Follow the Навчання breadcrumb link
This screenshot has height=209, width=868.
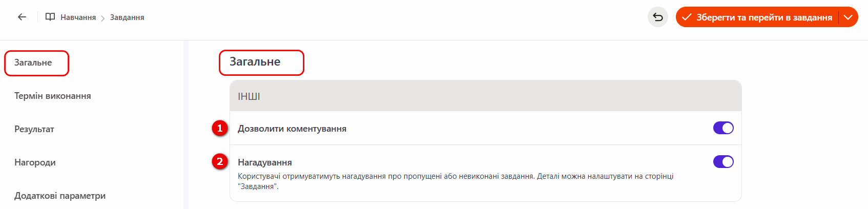click(x=78, y=17)
